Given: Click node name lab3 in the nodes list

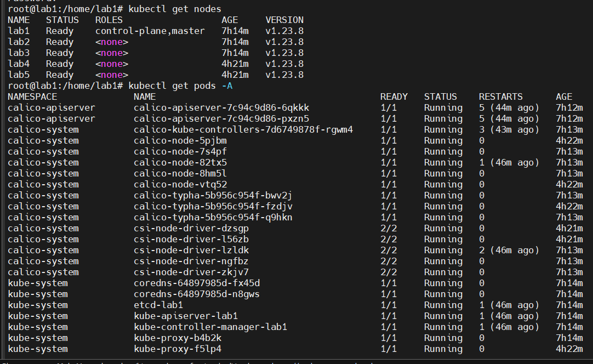Looking at the screenshot, I should point(19,53).
